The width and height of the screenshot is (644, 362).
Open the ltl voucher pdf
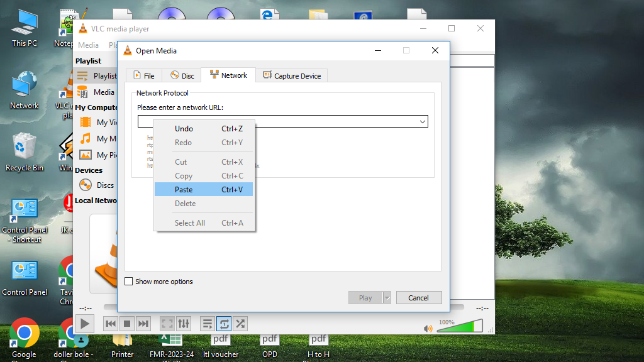[221, 346]
